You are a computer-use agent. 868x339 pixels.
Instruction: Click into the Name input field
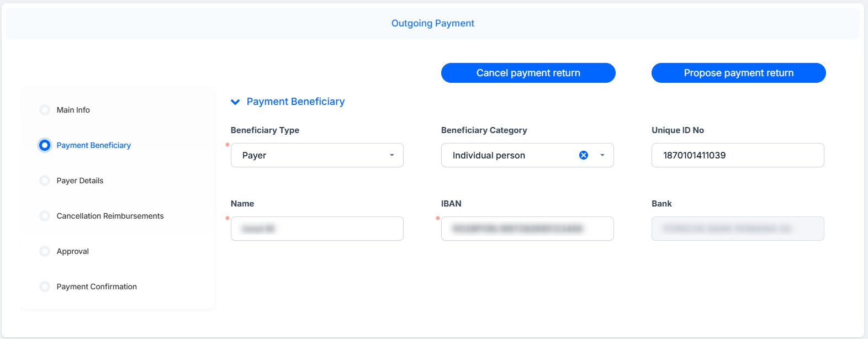click(x=317, y=229)
